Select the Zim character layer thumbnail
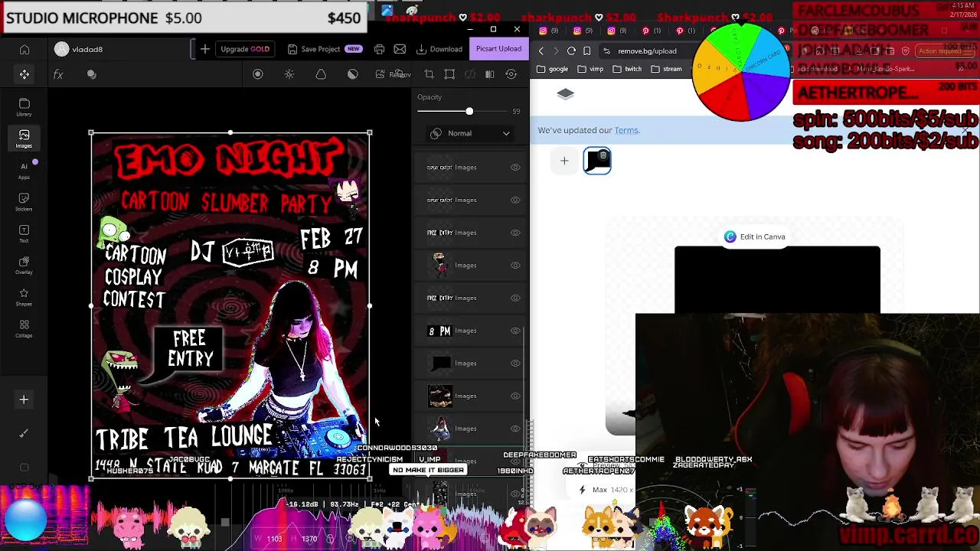Image resolution: width=980 pixels, height=551 pixels. click(439, 265)
